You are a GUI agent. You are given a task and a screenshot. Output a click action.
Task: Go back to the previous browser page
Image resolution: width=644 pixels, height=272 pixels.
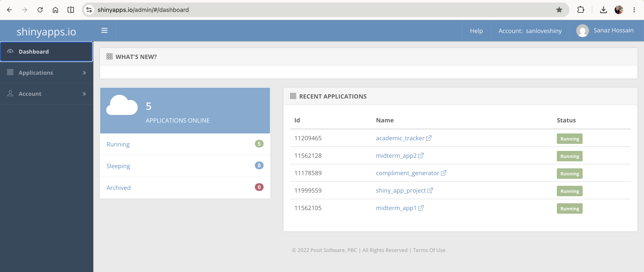[x=10, y=10]
